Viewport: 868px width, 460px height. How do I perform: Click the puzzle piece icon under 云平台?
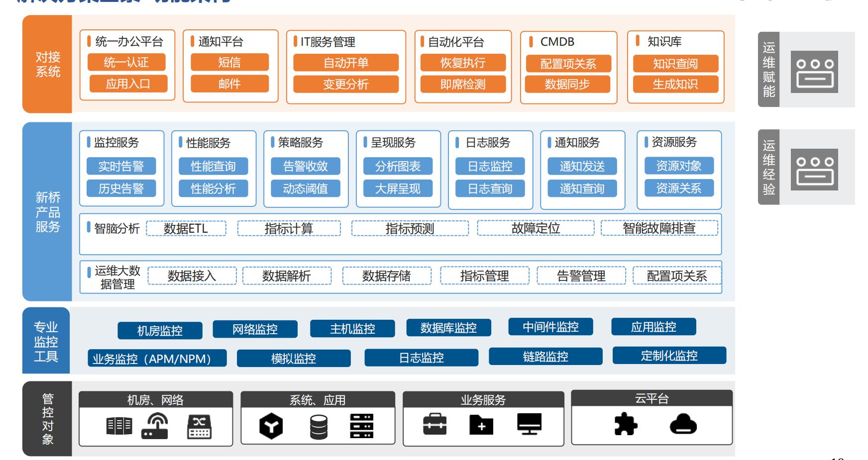point(626,424)
